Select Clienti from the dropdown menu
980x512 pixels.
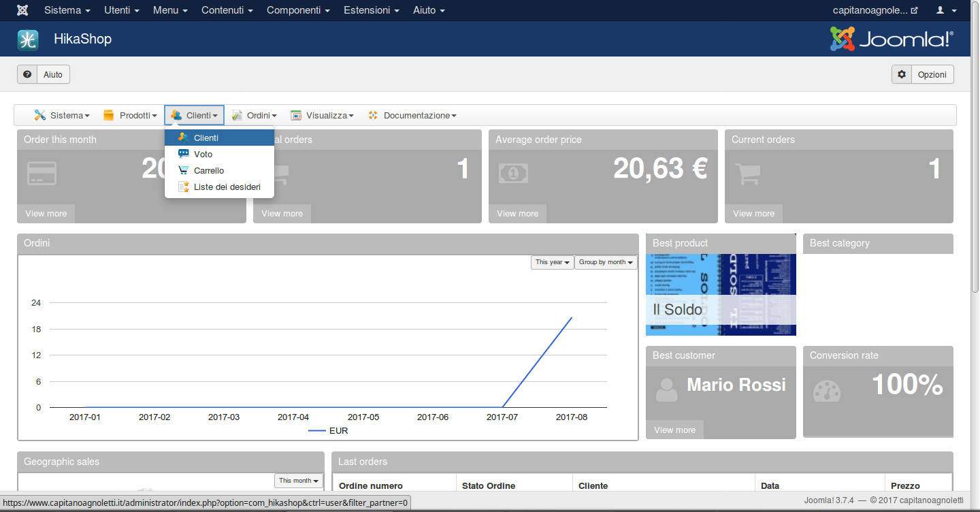tap(206, 138)
